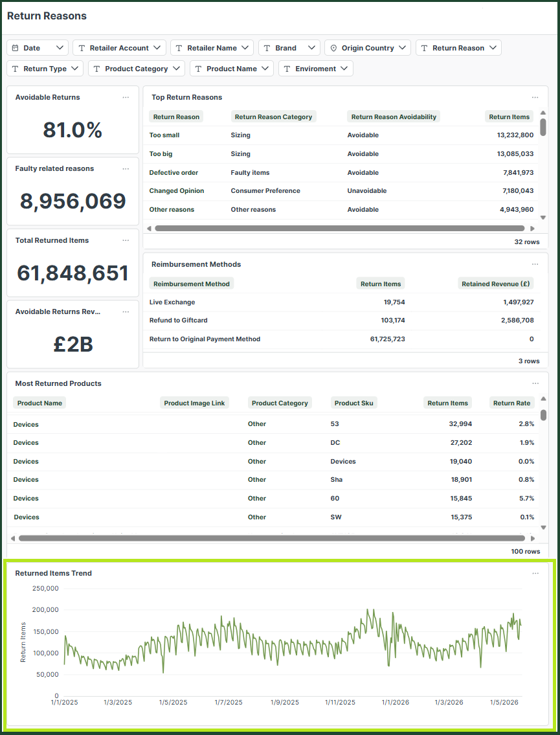Sort by Return Rate column header
Viewport: 560px width, 735px height.
click(x=511, y=403)
